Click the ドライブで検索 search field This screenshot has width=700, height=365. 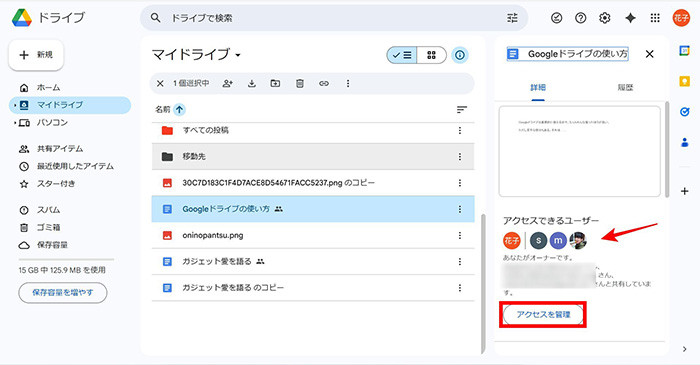point(334,18)
